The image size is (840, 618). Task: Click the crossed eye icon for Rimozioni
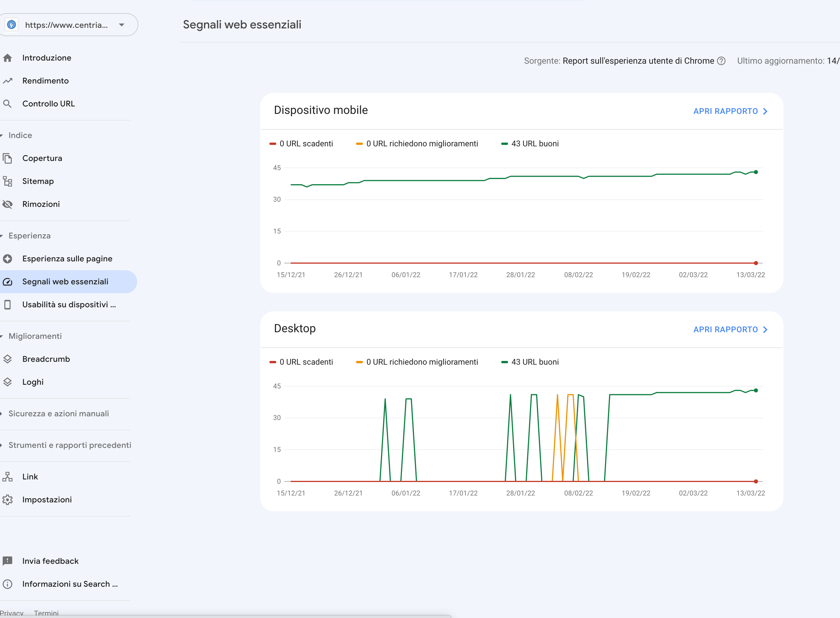(7, 204)
